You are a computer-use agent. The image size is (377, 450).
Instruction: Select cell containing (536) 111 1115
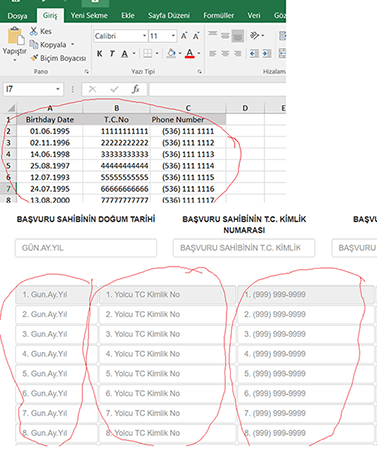(x=188, y=177)
